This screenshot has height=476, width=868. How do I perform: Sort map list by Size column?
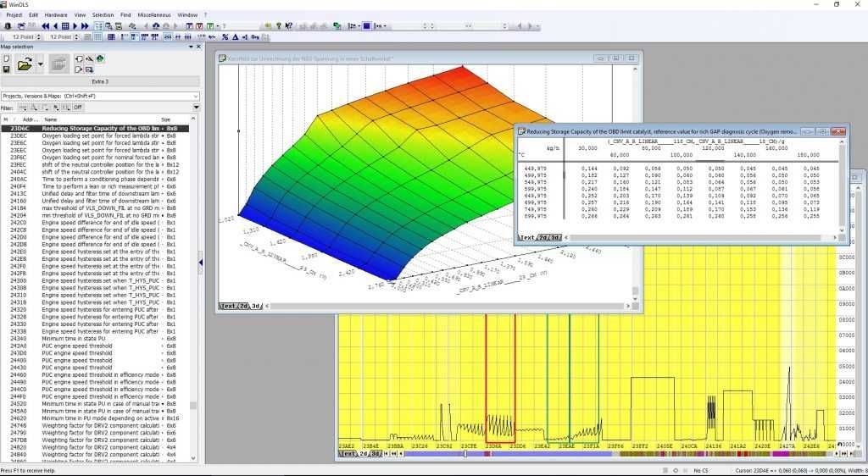tap(166, 119)
